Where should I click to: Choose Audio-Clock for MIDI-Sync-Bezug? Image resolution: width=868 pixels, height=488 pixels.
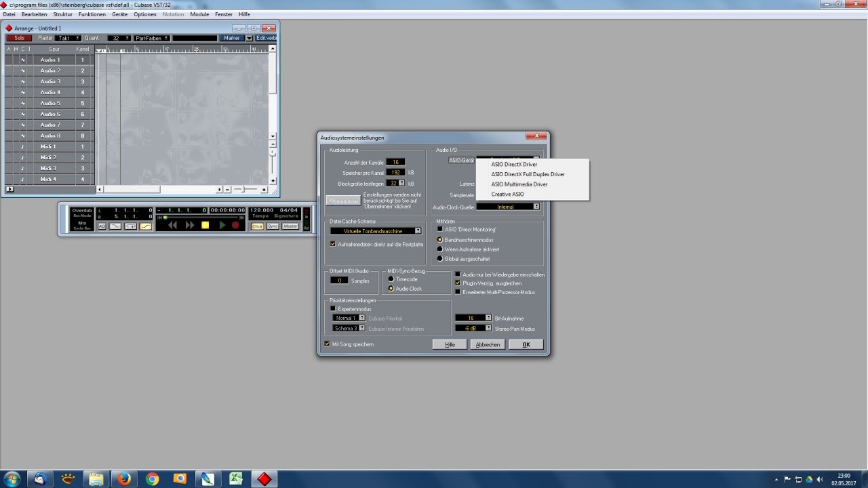(x=391, y=288)
